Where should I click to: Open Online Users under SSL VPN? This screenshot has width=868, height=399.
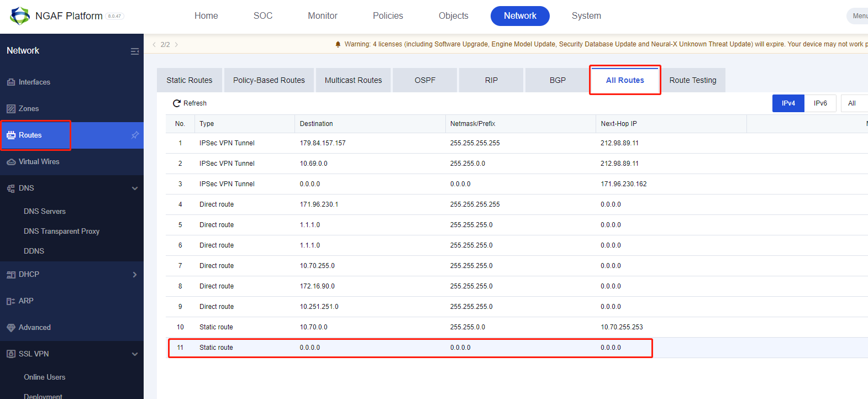click(x=45, y=377)
